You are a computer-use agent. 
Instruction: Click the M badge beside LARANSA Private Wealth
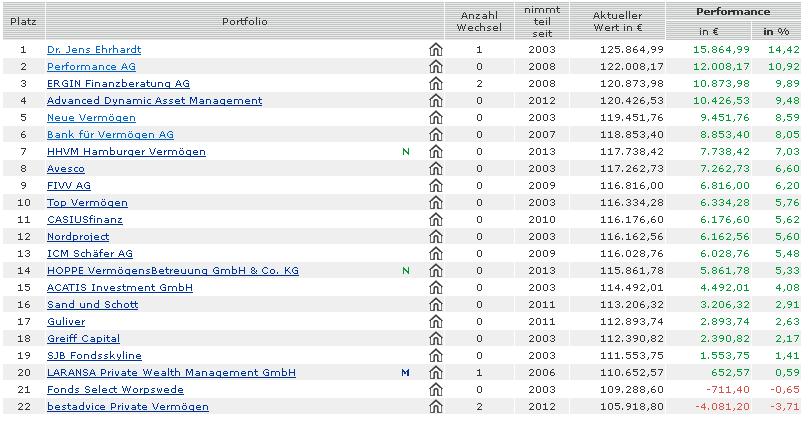[406, 373]
